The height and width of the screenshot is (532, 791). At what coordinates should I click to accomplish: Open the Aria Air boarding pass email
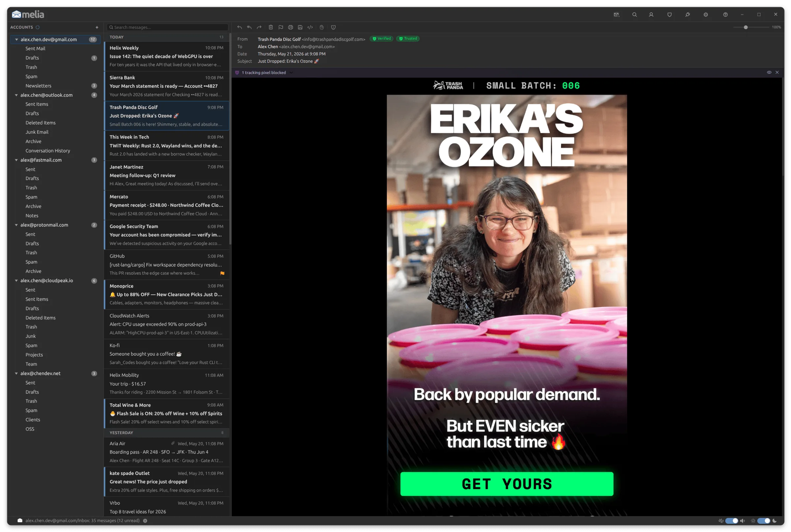click(166, 452)
